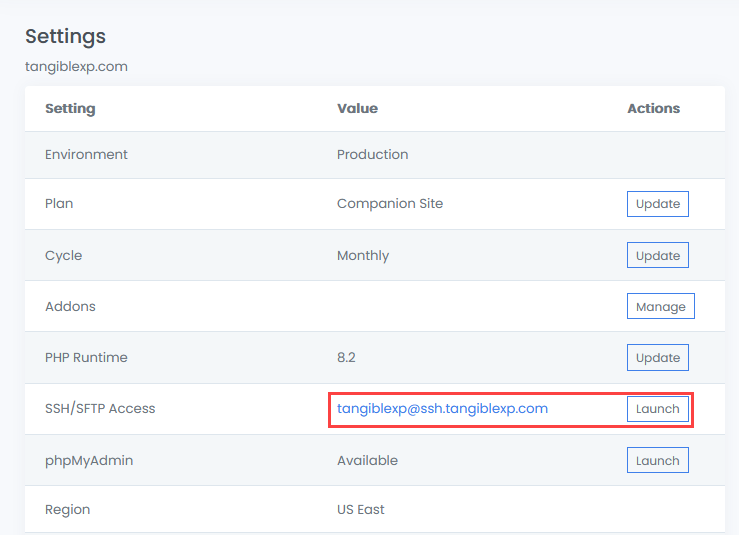Update the PHP Runtime version
The width and height of the screenshot is (739, 535).
point(658,358)
